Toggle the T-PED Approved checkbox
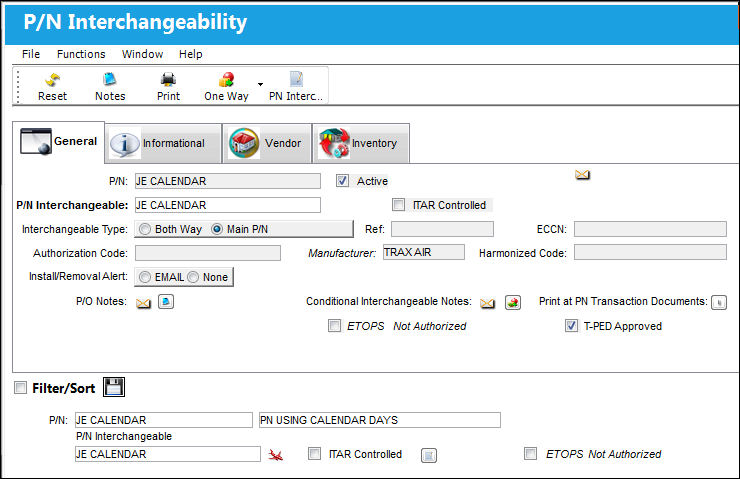 [572, 326]
